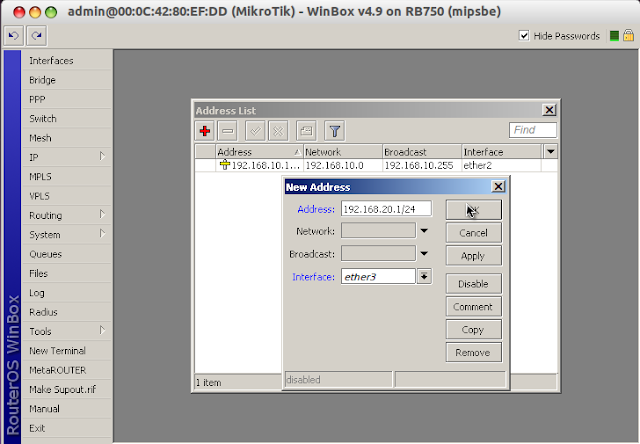Click the Comment button
Image resolution: width=640 pixels, height=444 pixels.
tap(473, 306)
